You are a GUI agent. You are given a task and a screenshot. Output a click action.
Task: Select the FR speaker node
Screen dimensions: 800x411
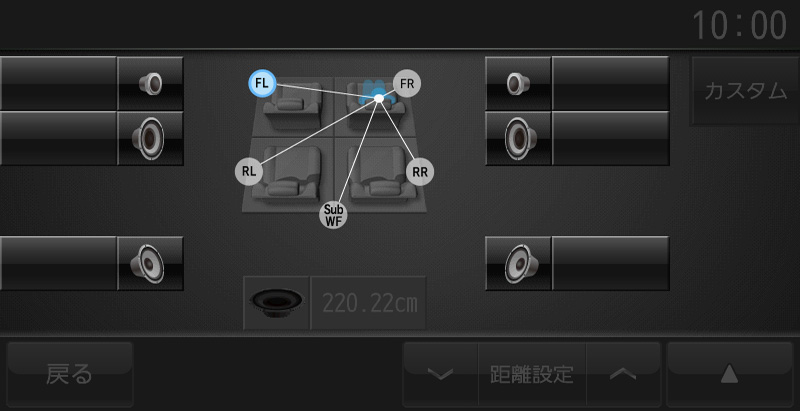(407, 84)
